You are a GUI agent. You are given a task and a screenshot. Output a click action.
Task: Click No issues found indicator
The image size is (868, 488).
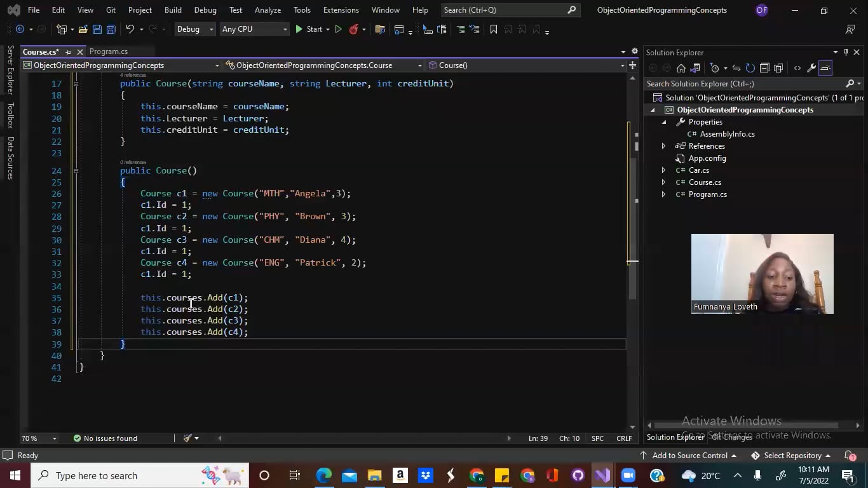pos(105,438)
